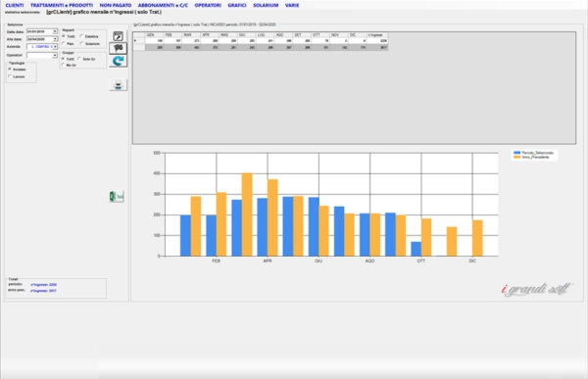The height and width of the screenshot is (379, 588).
Task: Select the Tutti radio in Reparti
Action: pos(64,36)
